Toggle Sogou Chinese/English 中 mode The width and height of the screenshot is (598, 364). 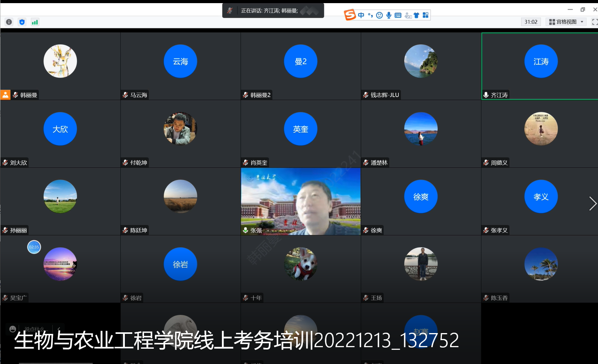tap(361, 15)
